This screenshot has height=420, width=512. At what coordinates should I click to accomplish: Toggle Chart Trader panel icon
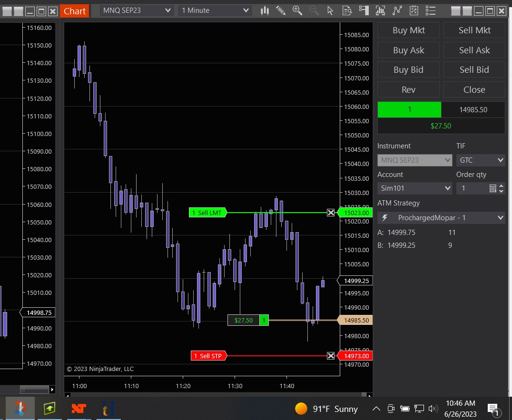point(364,10)
